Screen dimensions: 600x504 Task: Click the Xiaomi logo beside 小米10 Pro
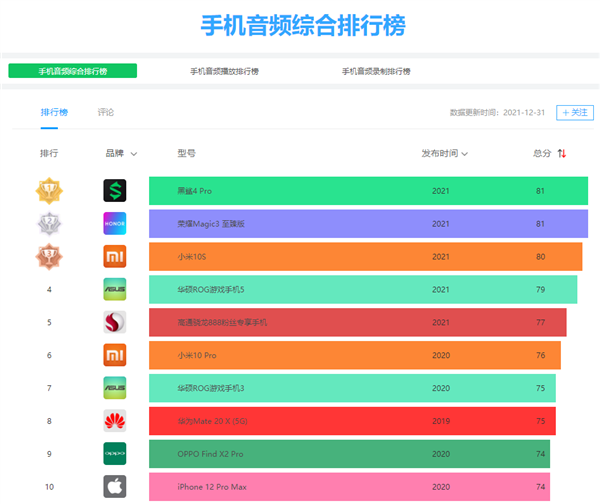[115, 355]
